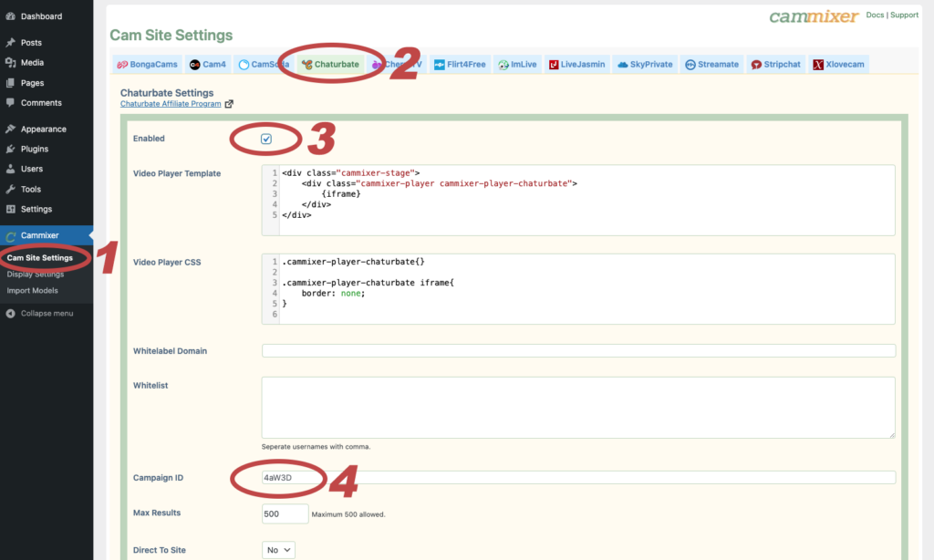Image resolution: width=934 pixels, height=560 pixels.
Task: Switch to the CamSoda tab
Action: [264, 65]
